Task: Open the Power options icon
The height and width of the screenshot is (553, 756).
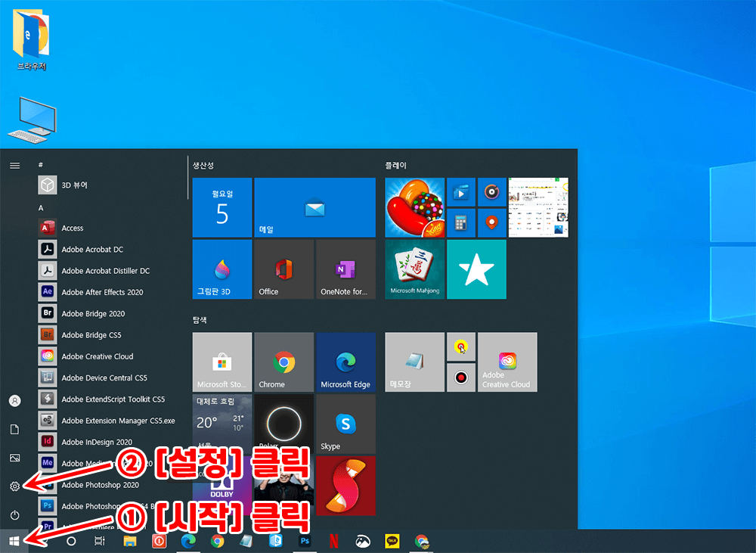Action: pos(14,515)
